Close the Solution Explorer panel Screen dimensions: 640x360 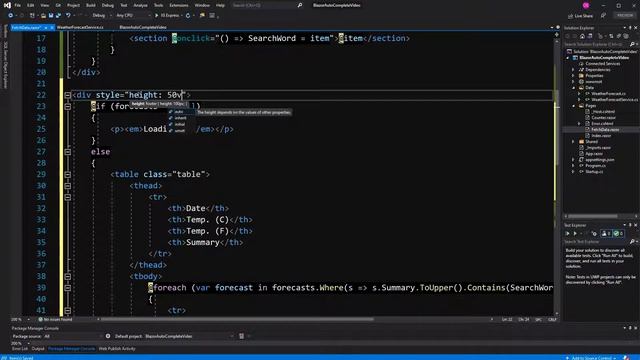pos(636,28)
